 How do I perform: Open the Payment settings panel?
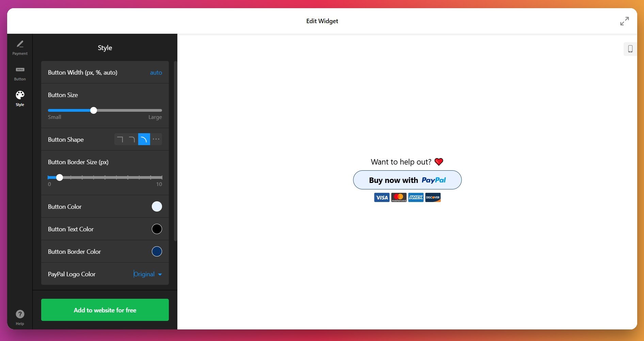(x=20, y=48)
